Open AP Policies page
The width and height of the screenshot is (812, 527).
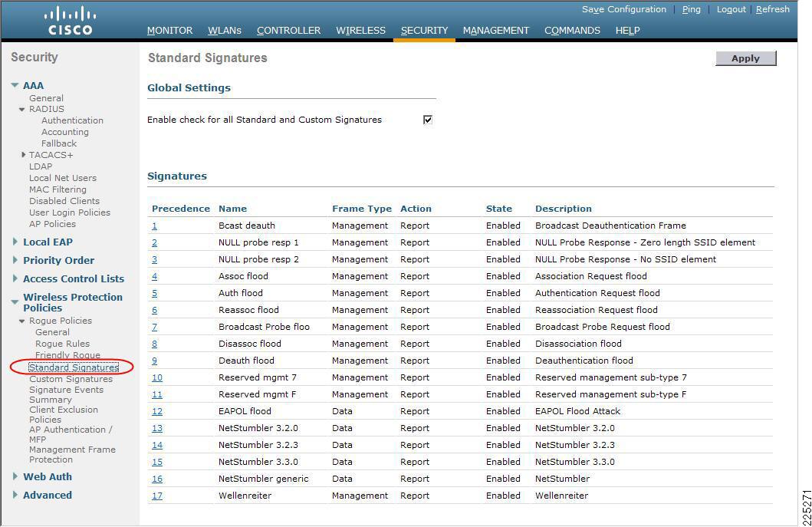click(x=52, y=224)
